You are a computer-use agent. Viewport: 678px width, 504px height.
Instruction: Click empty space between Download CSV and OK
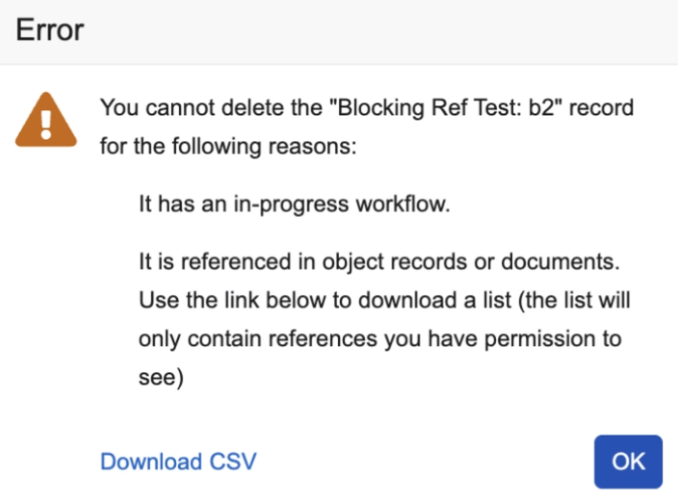(x=420, y=461)
